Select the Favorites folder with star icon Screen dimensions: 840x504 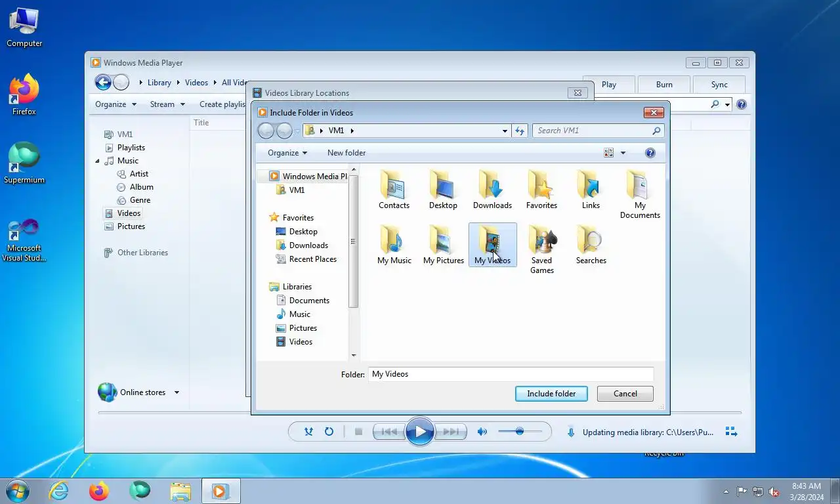(541, 190)
